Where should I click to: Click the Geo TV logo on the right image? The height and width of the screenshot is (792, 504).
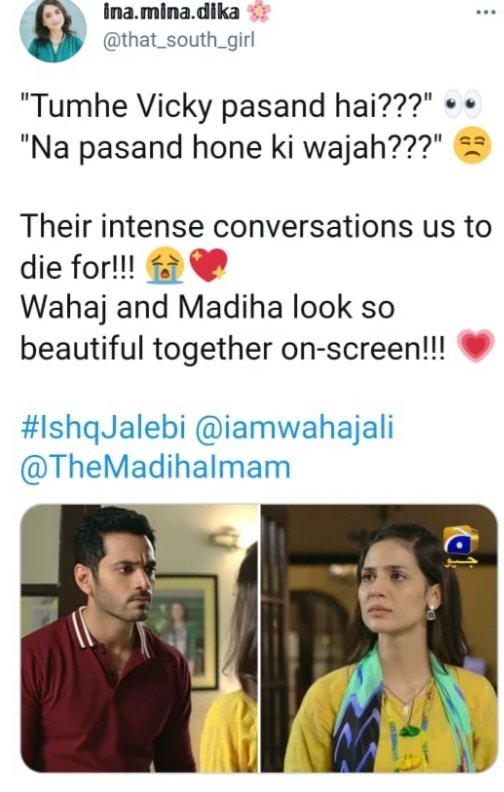(x=460, y=545)
